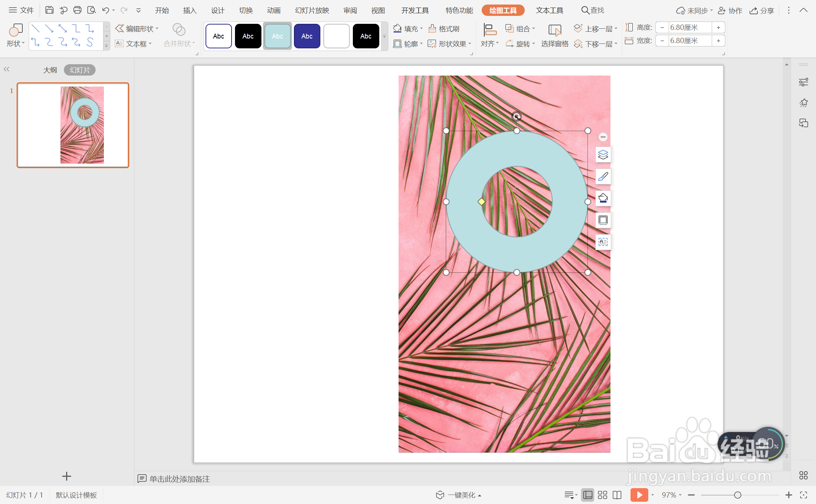Click the 格式刷 format painter
This screenshot has height=504, width=816.
pyautogui.click(x=444, y=29)
